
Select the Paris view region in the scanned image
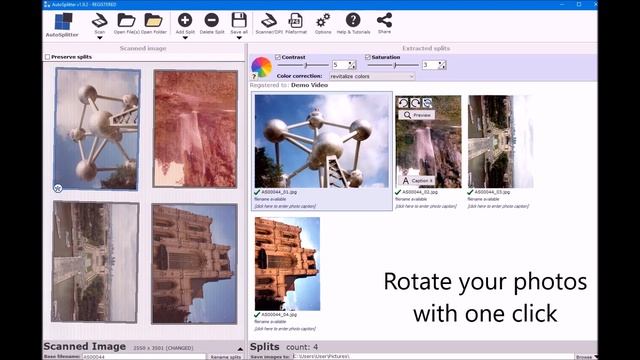tap(95, 262)
